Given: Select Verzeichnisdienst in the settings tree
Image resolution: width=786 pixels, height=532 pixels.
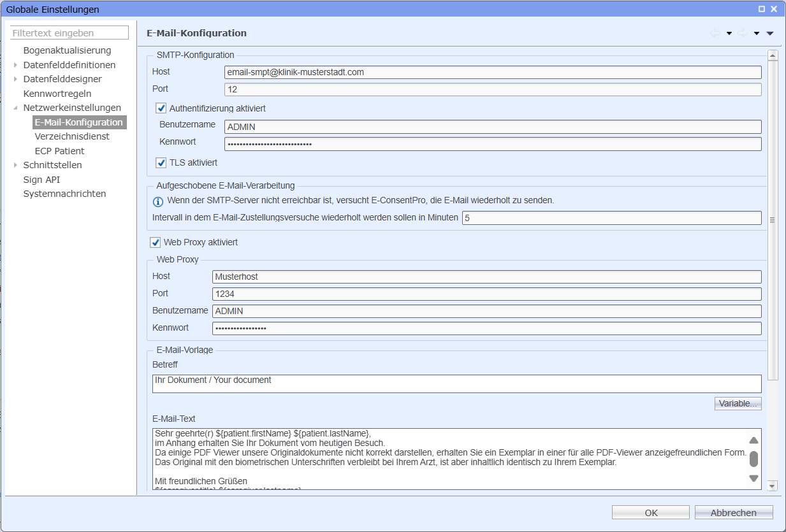Looking at the screenshot, I should (72, 136).
